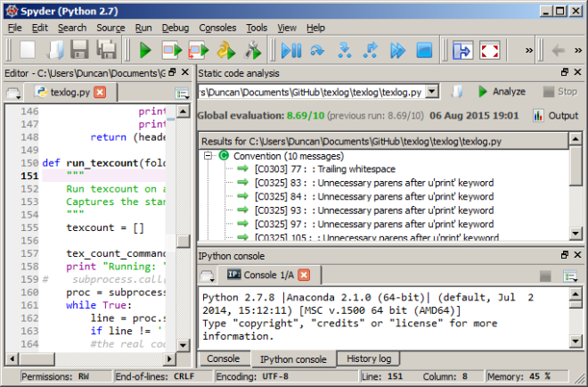Collapse the Convention messages tree node

(208, 155)
